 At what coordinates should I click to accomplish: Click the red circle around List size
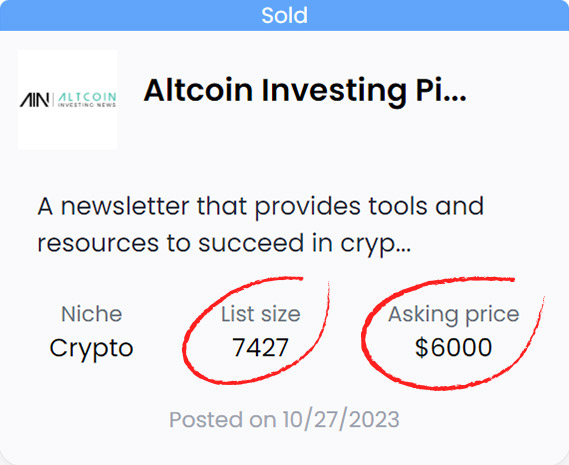[256, 331]
